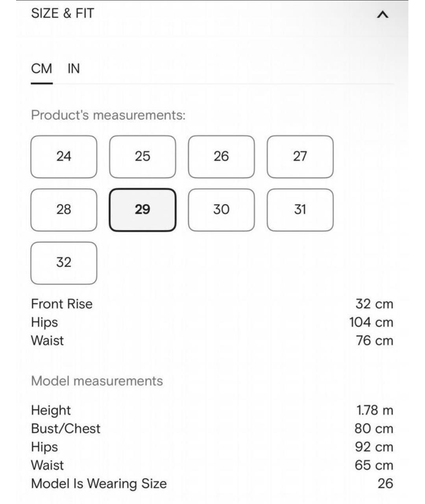Image resolution: width=425 pixels, height=504 pixels.
Task: Click the 76 cm product waist value
Action: (374, 341)
